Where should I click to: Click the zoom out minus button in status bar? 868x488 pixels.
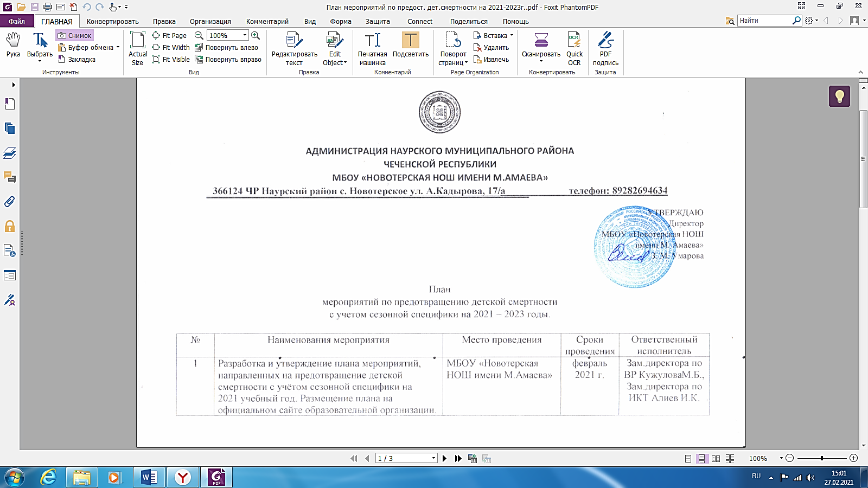pyautogui.click(x=790, y=459)
